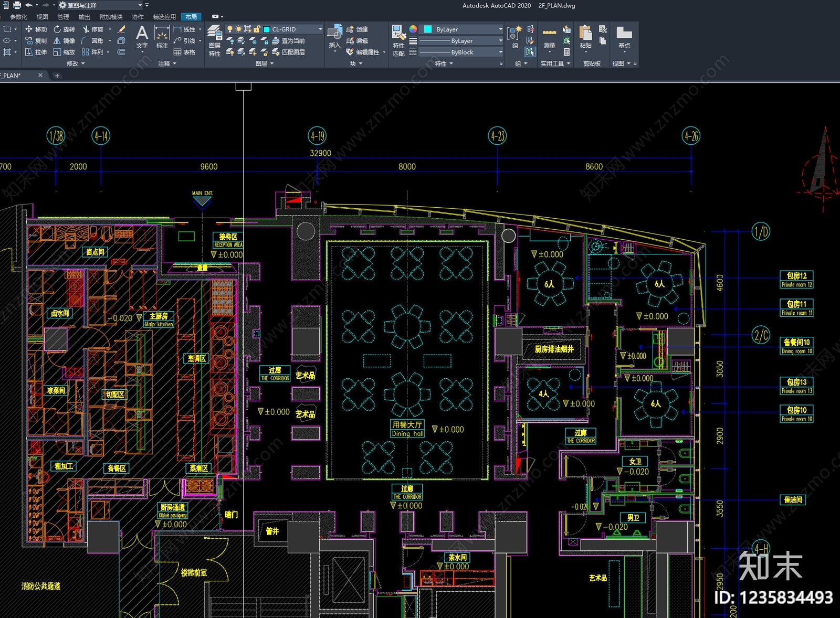Open the CL-GRID layer dropdown
This screenshot has width=840, height=618.
point(274,29)
